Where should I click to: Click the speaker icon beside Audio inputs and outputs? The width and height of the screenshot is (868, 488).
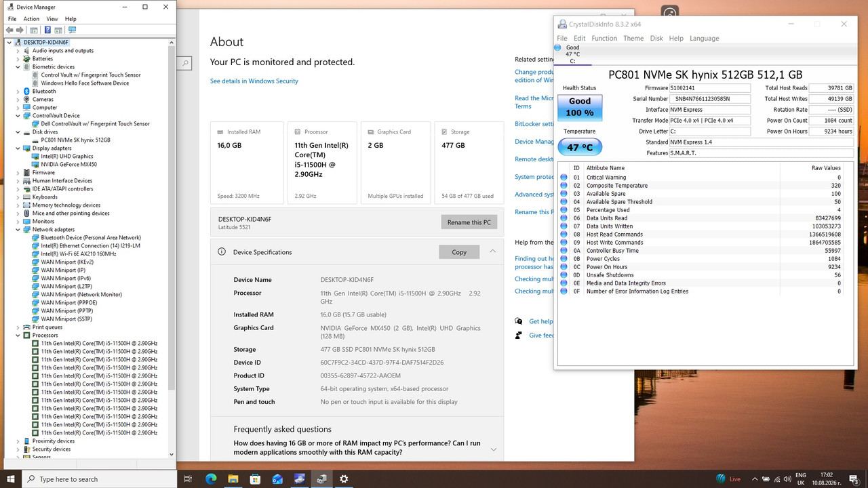click(26, 51)
